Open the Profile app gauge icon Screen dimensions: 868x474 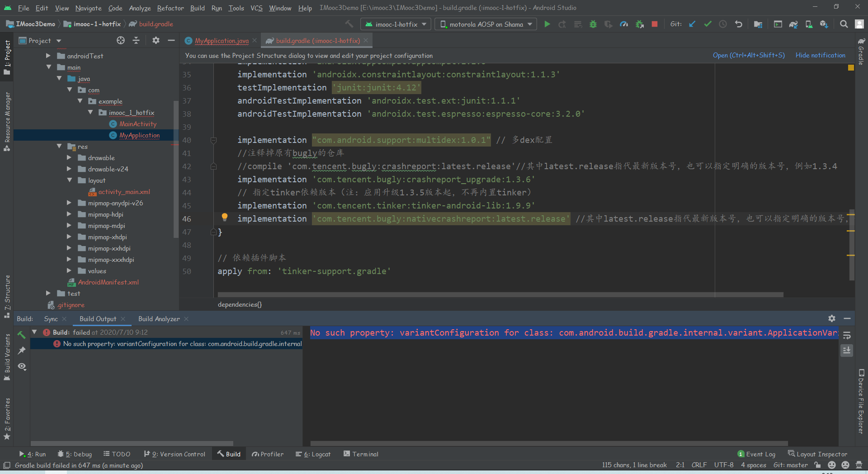[624, 24]
